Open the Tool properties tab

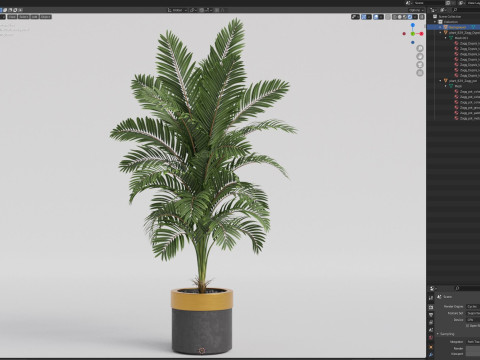tap(431, 298)
